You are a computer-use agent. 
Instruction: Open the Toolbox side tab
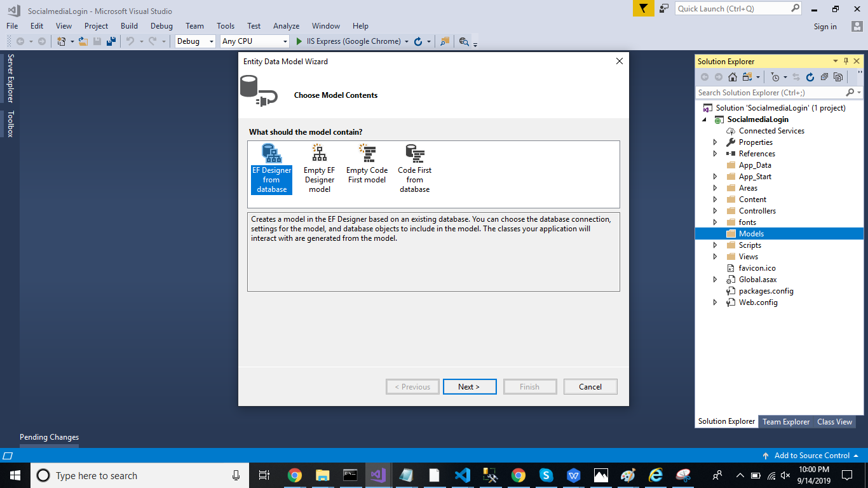coord(10,124)
